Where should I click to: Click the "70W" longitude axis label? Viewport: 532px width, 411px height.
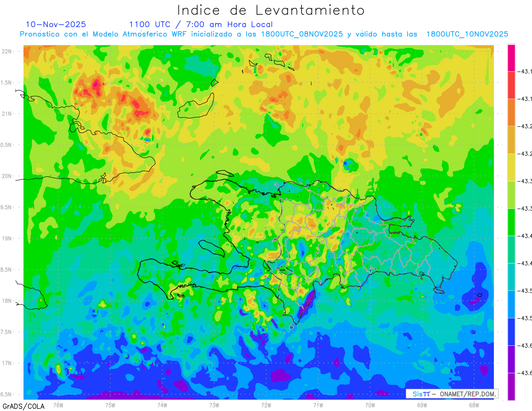tap(370, 405)
